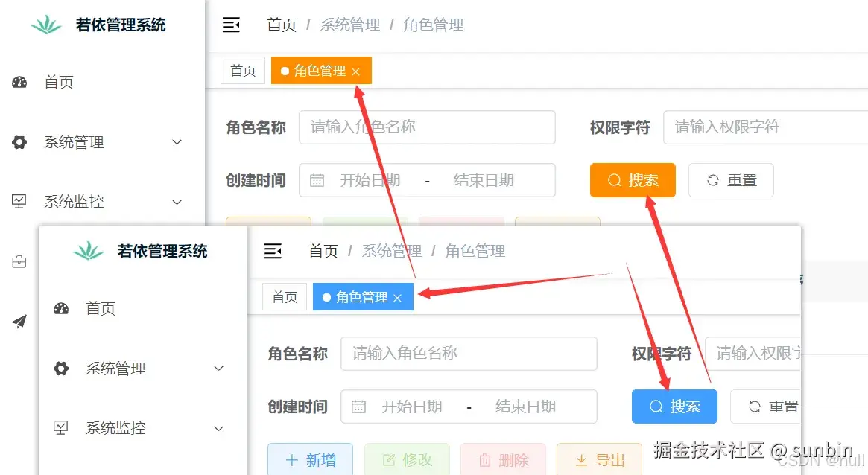868x475 pixels.
Task: Expand 系统管理 chevron in front sidebar
Action: pos(218,369)
